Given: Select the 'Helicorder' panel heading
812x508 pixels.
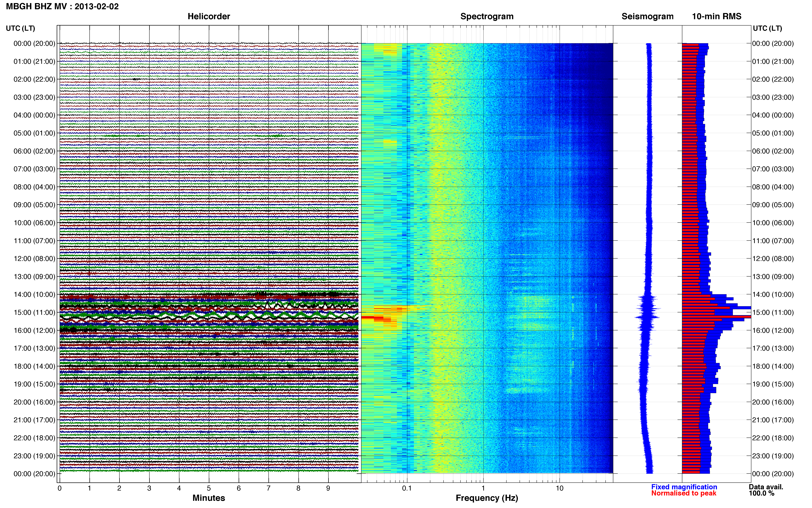Looking at the screenshot, I should click(x=208, y=16).
